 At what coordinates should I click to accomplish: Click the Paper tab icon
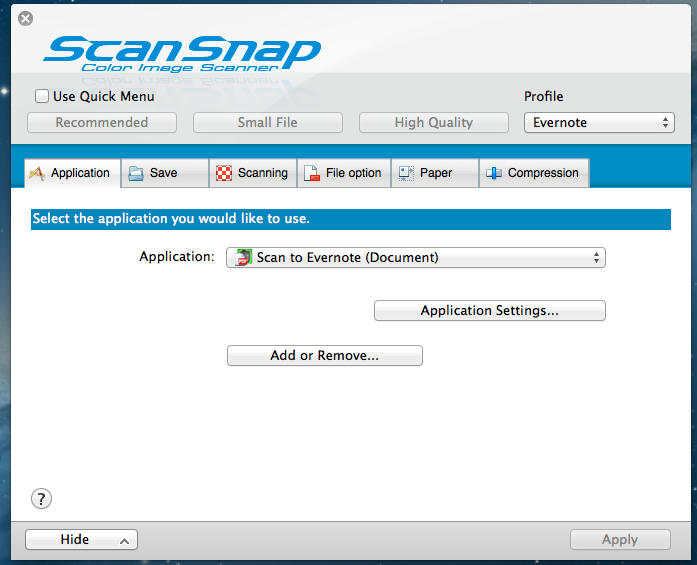pyautogui.click(x=406, y=173)
